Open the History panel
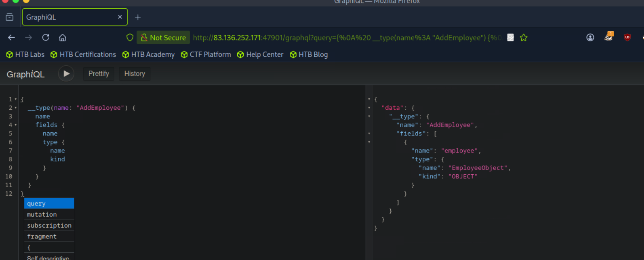Screen dimensions: 644x260 pyautogui.click(x=134, y=74)
